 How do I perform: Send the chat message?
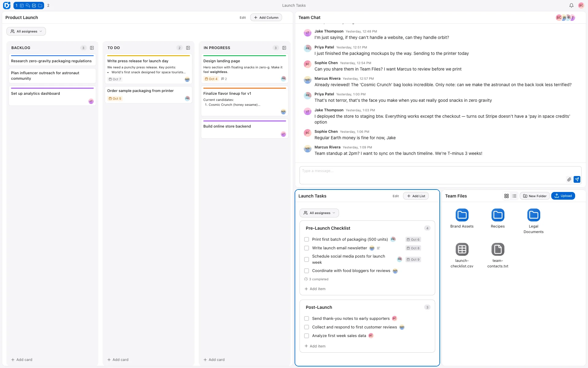point(577,179)
